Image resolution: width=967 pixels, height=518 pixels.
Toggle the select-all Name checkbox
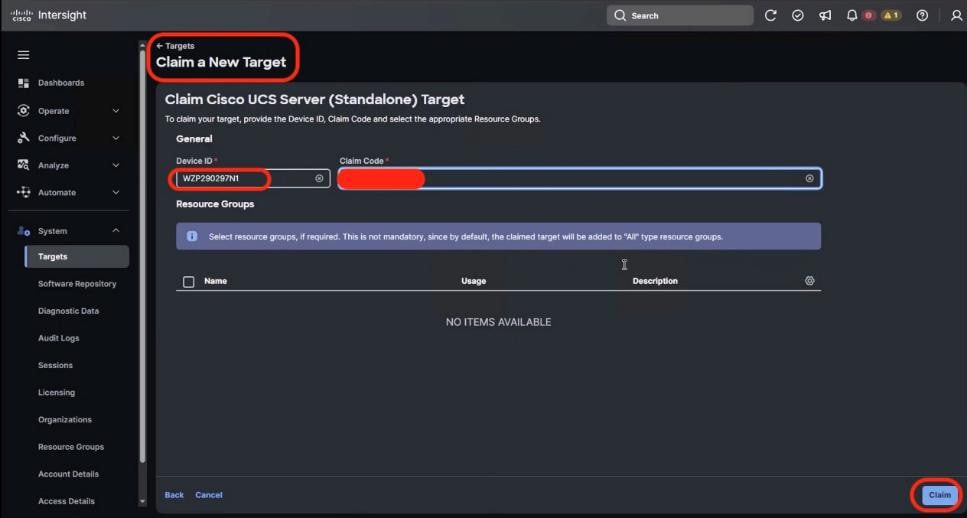pos(189,281)
